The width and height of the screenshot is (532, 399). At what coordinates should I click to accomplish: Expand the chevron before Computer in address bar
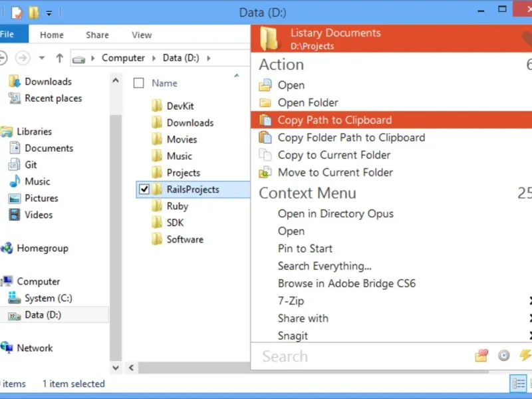click(x=92, y=59)
